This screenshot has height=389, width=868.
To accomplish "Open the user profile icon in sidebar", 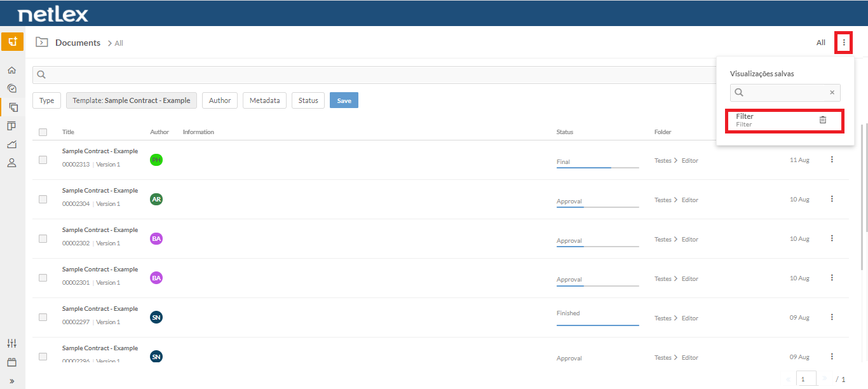I will coord(11,163).
